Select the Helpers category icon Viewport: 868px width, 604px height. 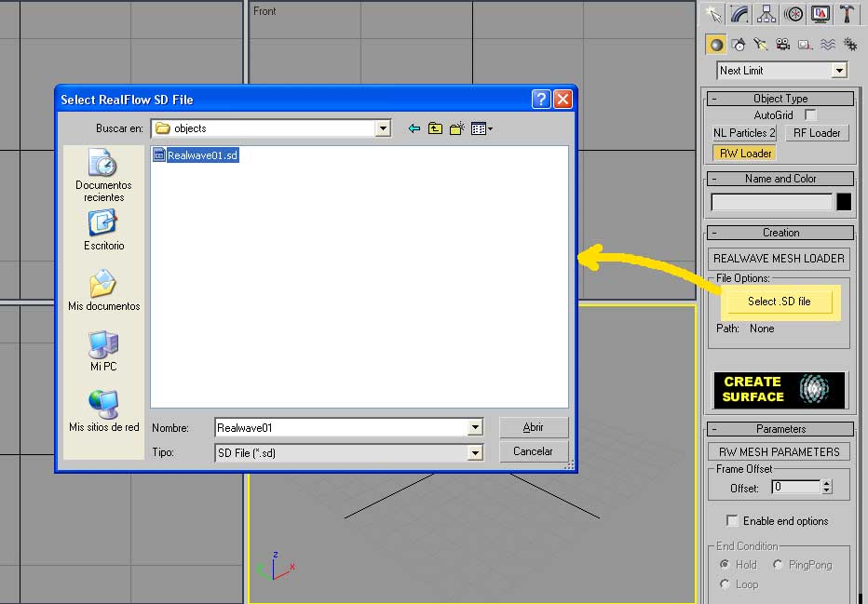click(x=805, y=45)
